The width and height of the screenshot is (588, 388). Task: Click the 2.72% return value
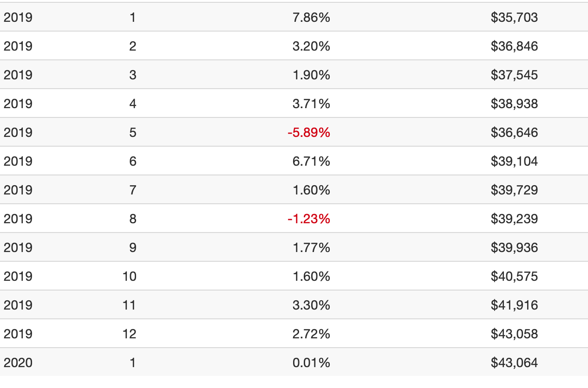pyautogui.click(x=311, y=334)
